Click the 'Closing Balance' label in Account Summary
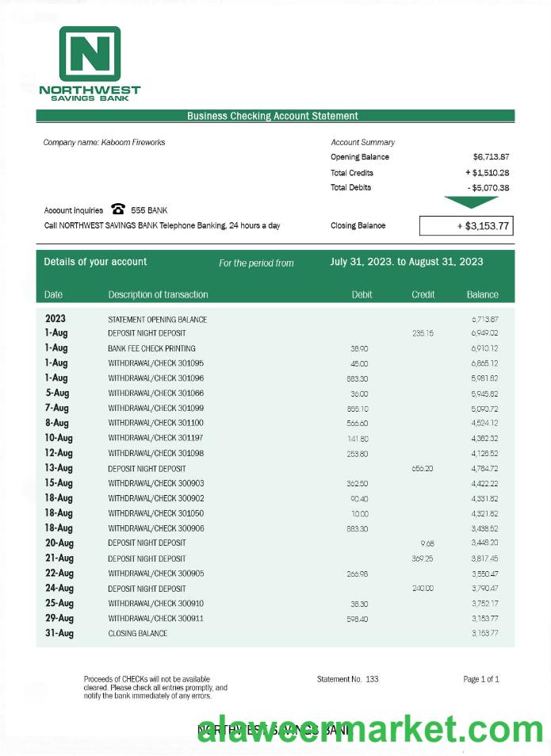 358,225
